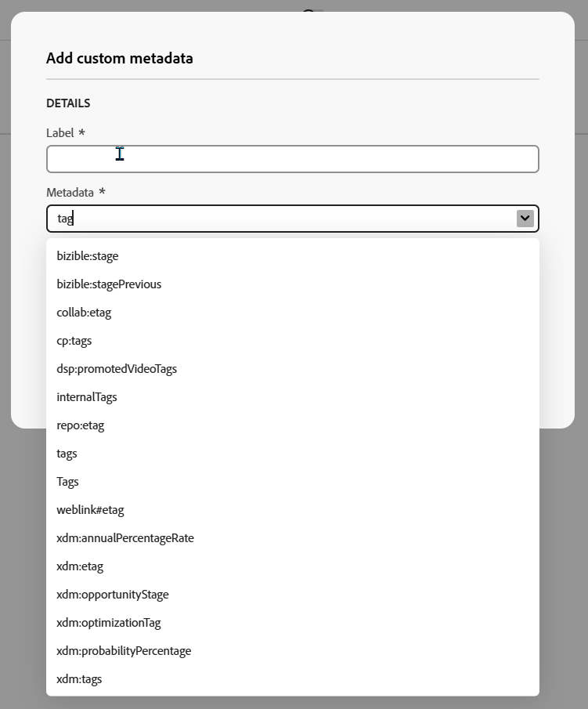Select the repo:etag entry

[80, 425]
